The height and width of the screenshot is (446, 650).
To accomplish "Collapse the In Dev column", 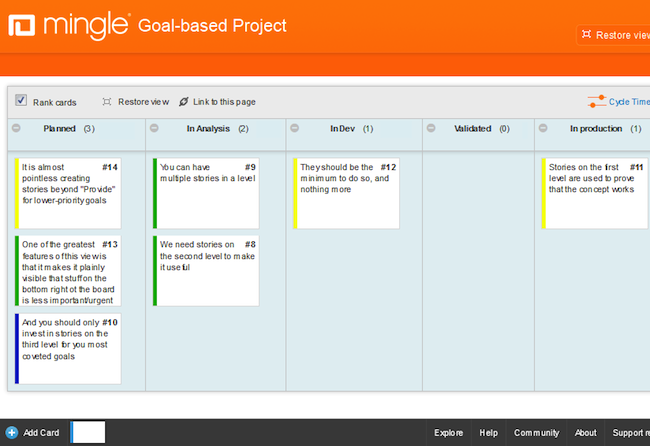I will 297,129.
